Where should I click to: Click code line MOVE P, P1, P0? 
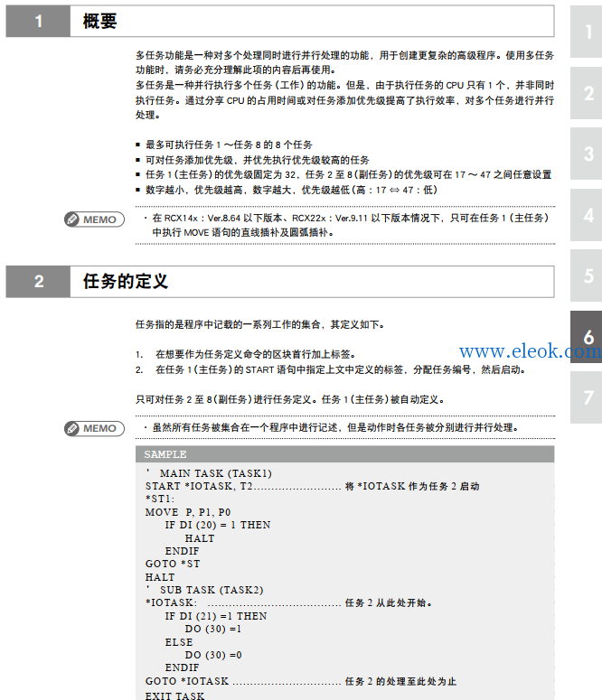[x=188, y=512]
